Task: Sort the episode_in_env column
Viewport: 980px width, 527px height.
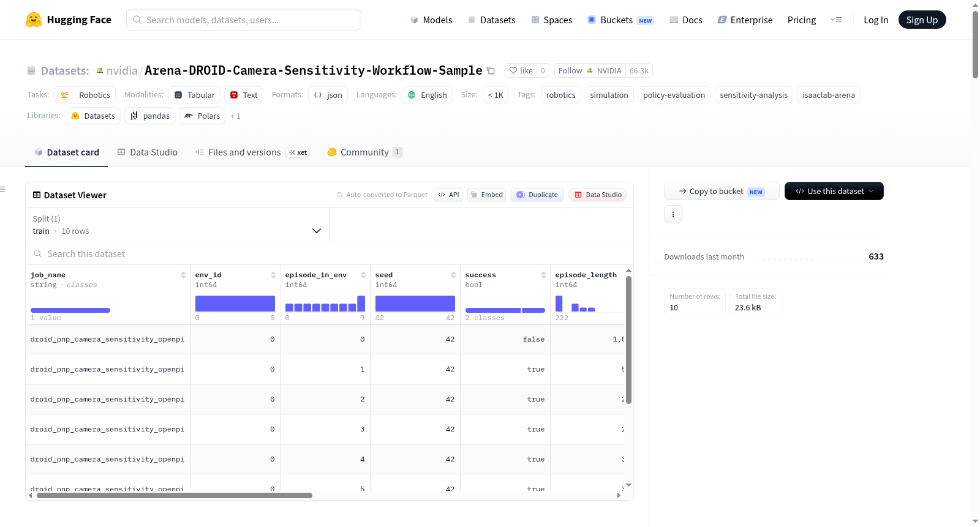Action: (x=363, y=275)
